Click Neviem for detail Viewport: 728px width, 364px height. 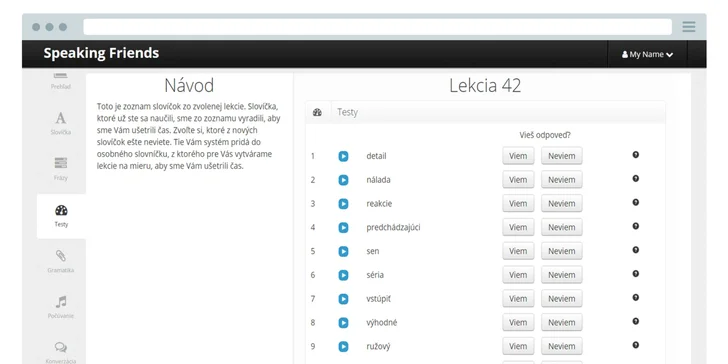point(561,156)
